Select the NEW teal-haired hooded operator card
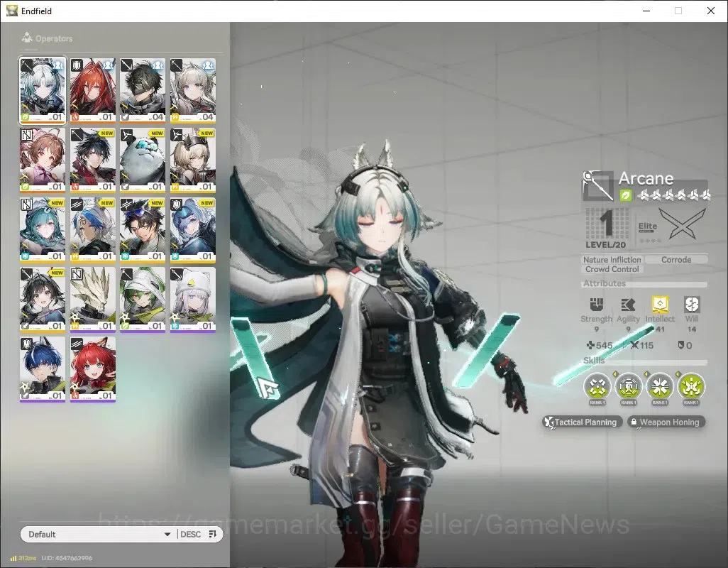728x568 pixels. point(43,230)
